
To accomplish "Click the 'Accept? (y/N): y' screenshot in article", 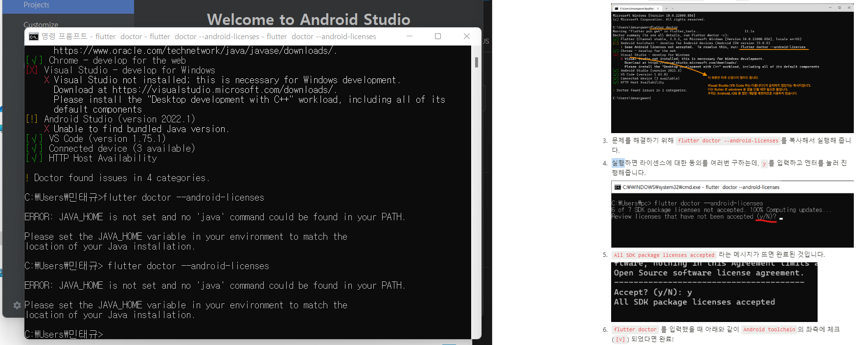I will point(714,292).
